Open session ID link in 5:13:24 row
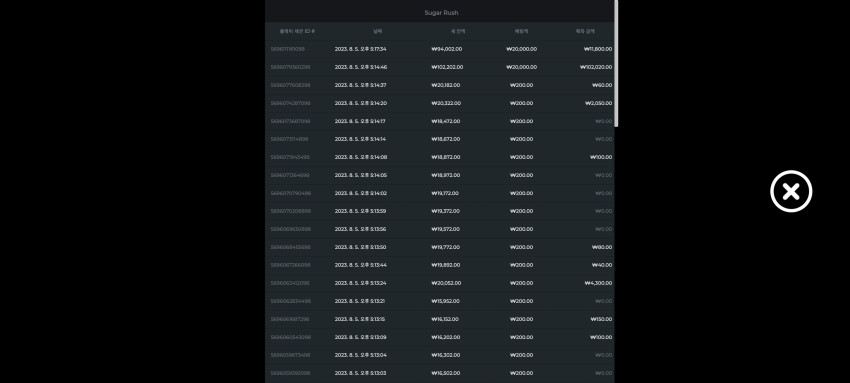 coord(289,283)
